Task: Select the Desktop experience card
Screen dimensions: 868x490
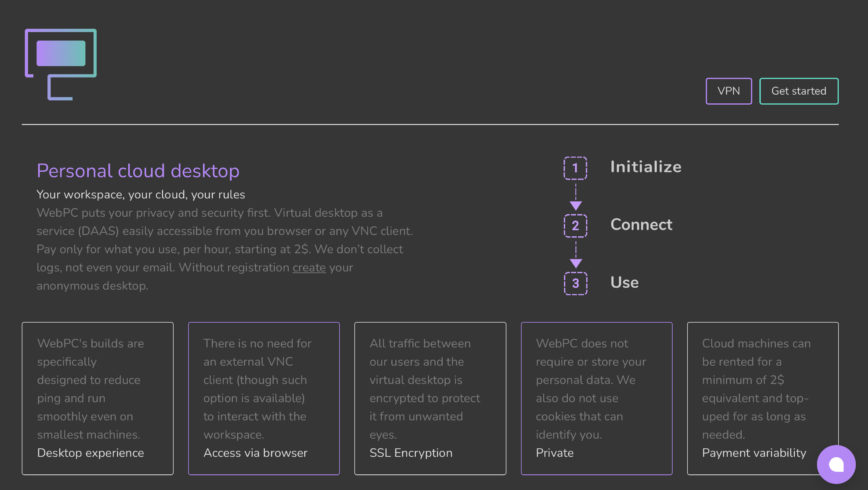Action: pyautogui.click(x=97, y=398)
